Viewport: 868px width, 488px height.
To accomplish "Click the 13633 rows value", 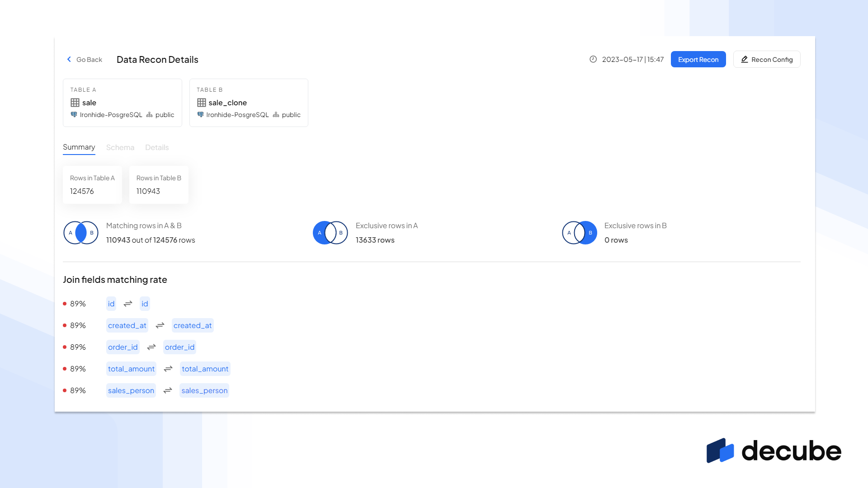I will pos(375,240).
